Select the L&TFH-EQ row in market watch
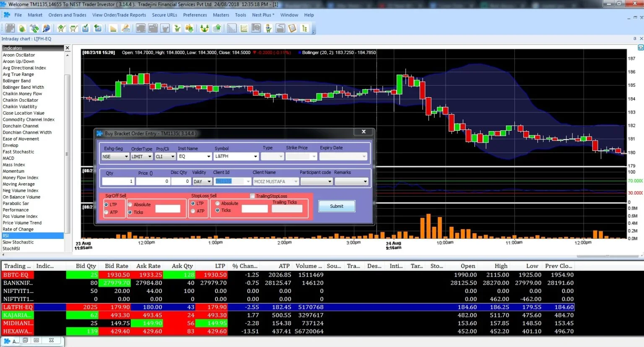 [287, 307]
